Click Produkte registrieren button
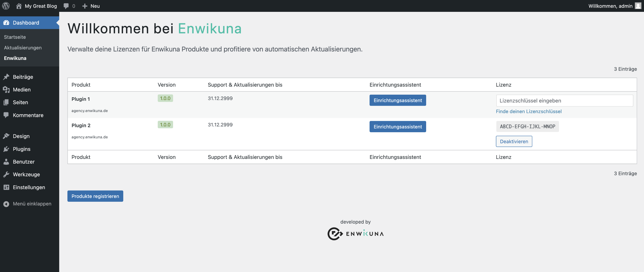The height and width of the screenshot is (272, 644). coord(95,196)
